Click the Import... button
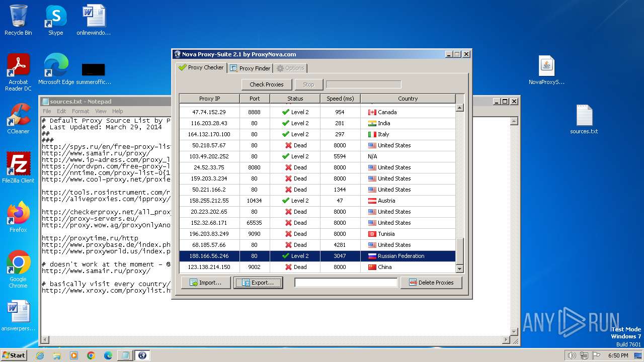Screen dimensions: 644x362 [x=205, y=283]
